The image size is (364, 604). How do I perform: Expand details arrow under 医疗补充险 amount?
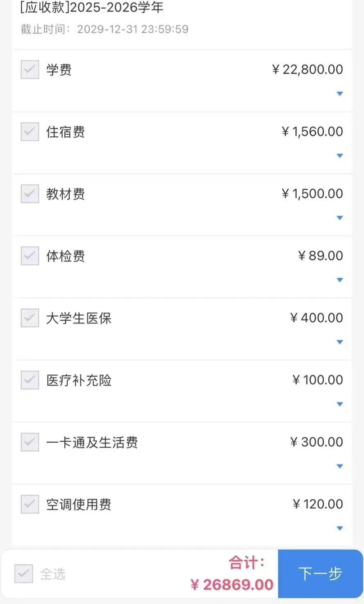pos(339,404)
